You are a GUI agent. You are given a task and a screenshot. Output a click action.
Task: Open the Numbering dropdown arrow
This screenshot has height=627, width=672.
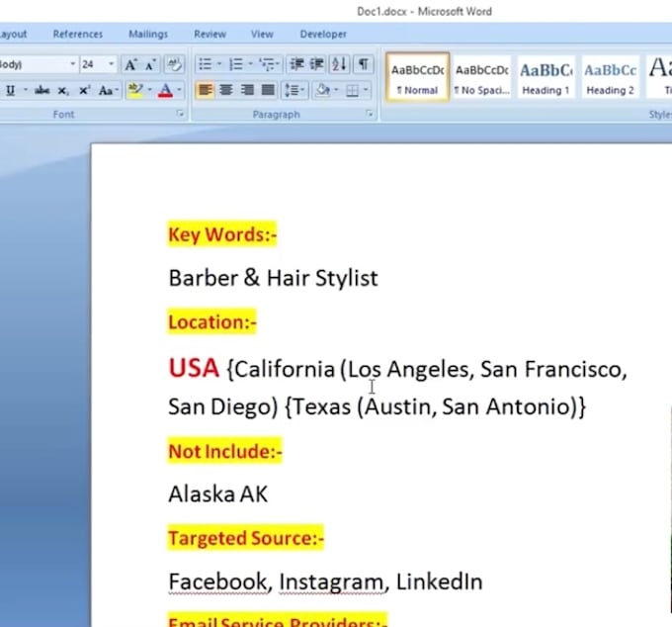tap(250, 64)
